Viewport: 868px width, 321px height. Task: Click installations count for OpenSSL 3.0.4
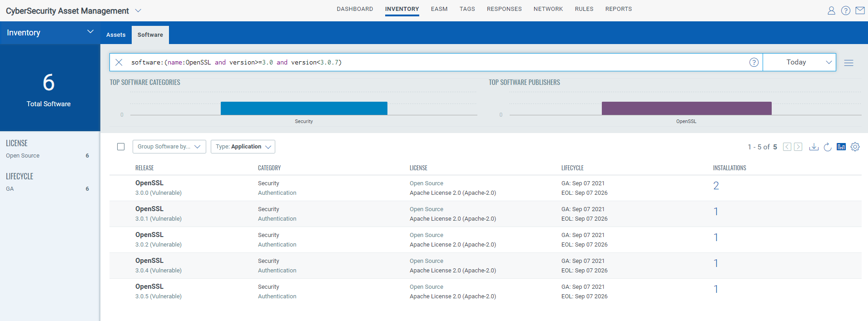pyautogui.click(x=716, y=263)
